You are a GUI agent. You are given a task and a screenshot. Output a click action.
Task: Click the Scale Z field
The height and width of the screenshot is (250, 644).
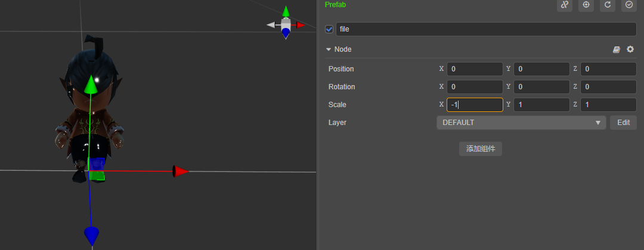pos(609,105)
